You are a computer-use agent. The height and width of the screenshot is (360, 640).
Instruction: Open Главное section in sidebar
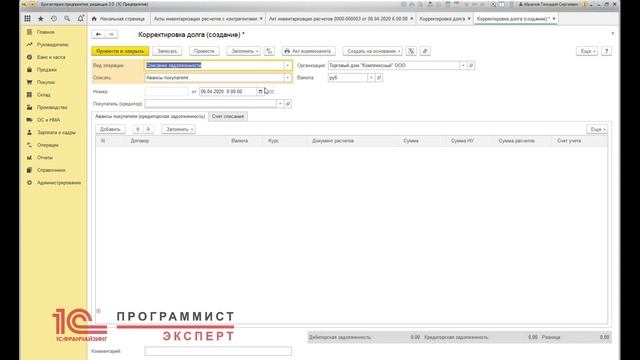[x=45, y=32]
